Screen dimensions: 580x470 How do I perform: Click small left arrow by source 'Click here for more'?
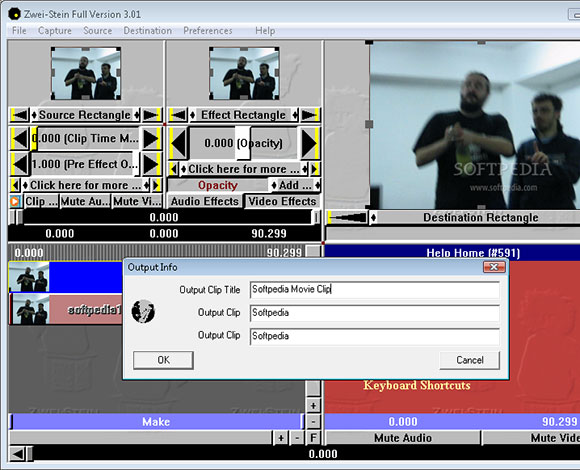pos(15,185)
